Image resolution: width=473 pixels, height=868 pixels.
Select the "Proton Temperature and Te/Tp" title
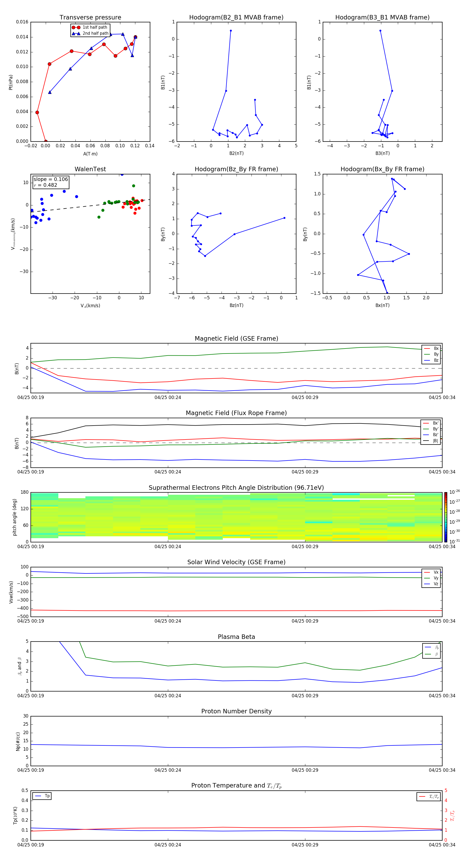(236, 786)
